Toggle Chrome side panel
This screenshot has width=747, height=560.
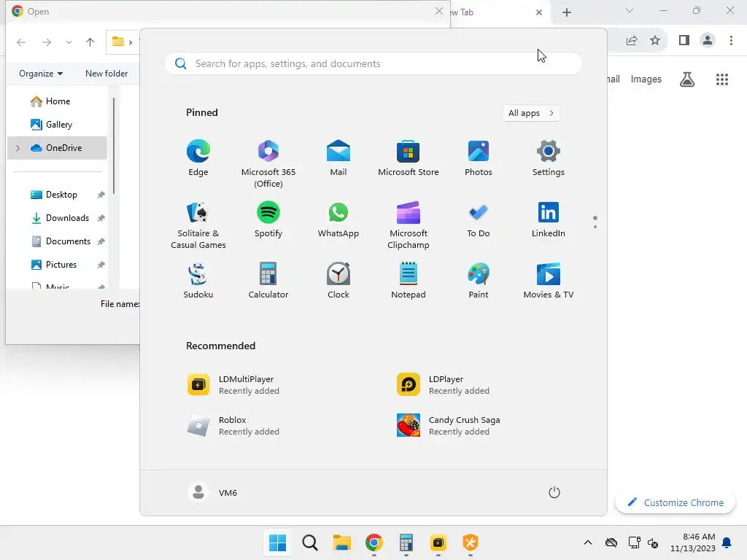[684, 41]
